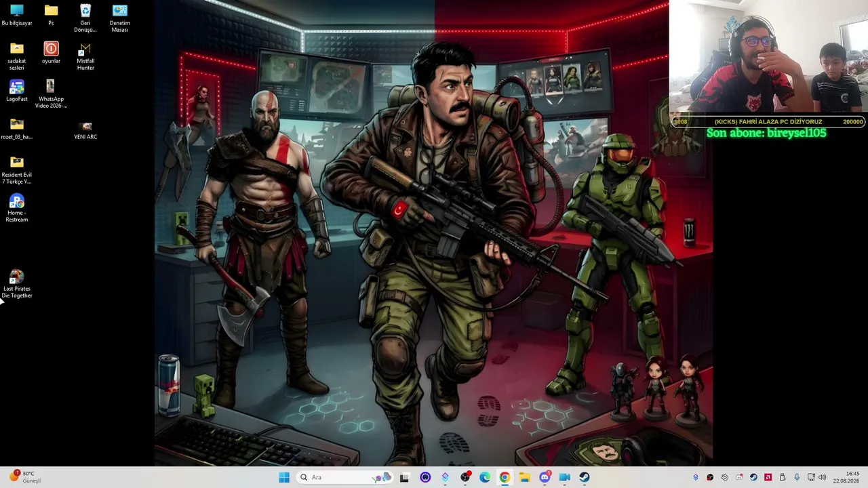Click the subscriber goal progress bar

coord(768,122)
